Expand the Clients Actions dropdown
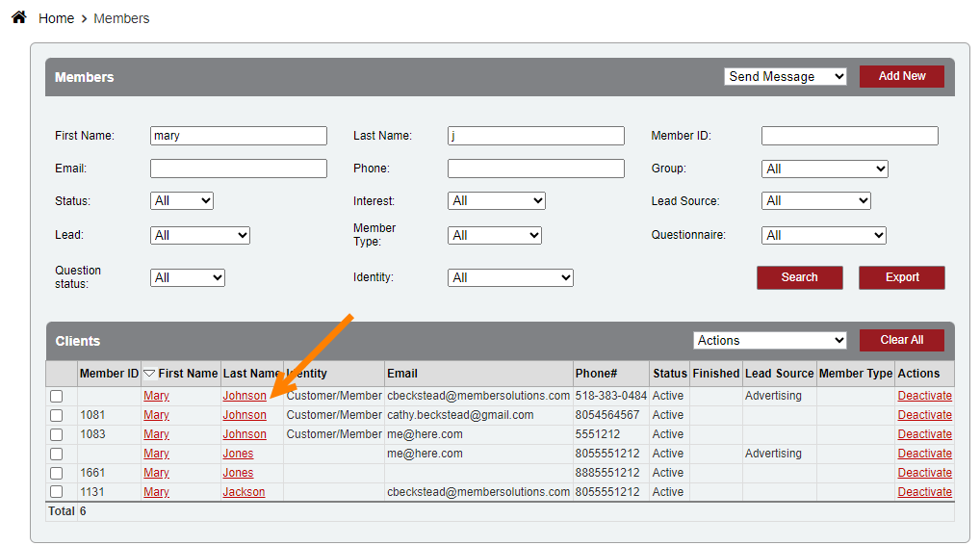 (769, 341)
